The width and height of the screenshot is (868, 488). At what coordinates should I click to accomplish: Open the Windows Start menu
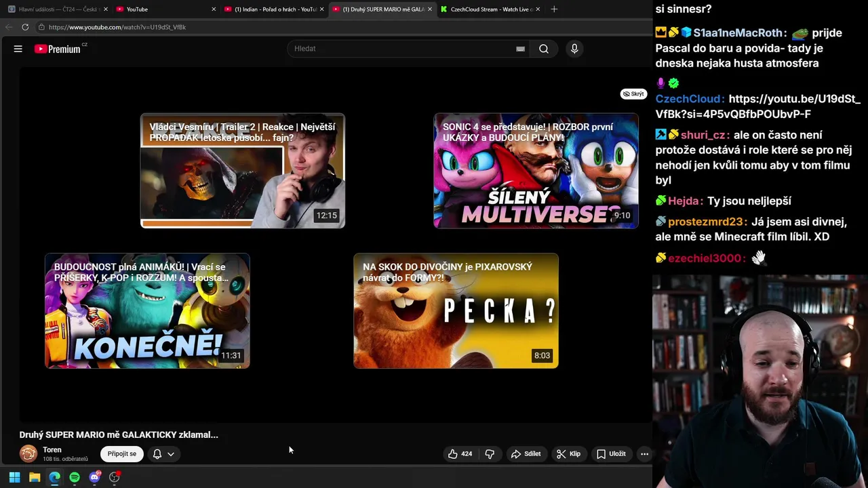[x=14, y=477]
